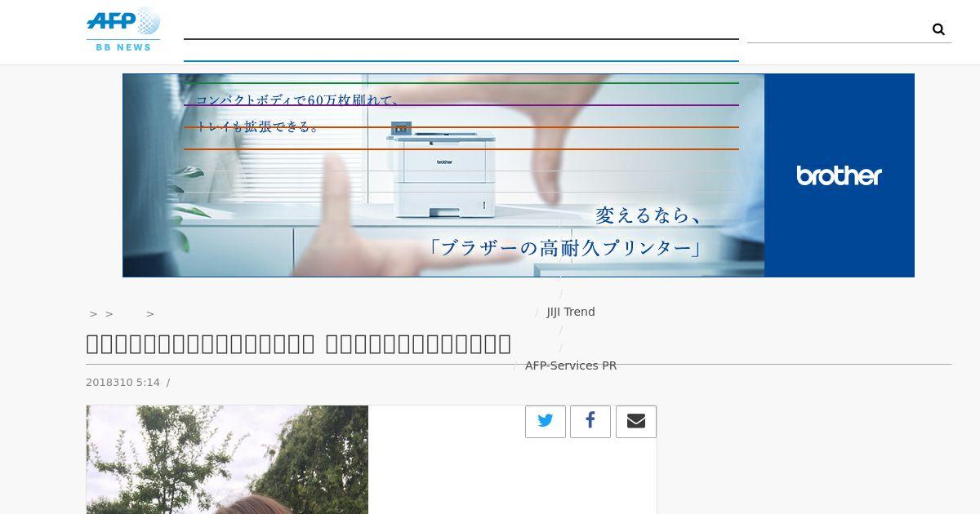
Task: Click the article date 2018310 5:14
Action: 122,383
